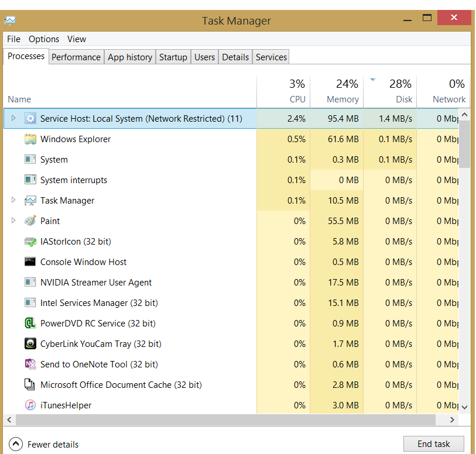Click the Windows Explorer folder icon
This screenshot has height=454, width=476.
point(30,139)
